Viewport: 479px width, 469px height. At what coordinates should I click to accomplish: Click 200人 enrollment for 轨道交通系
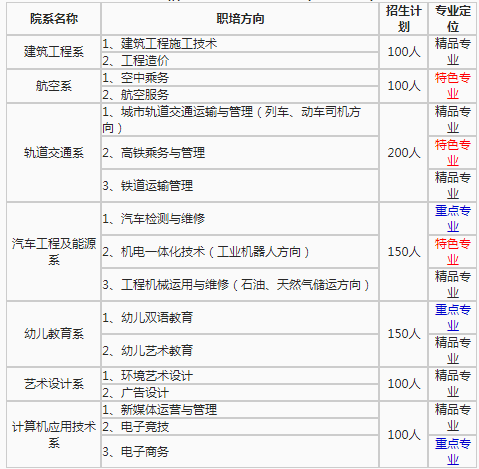click(x=403, y=153)
